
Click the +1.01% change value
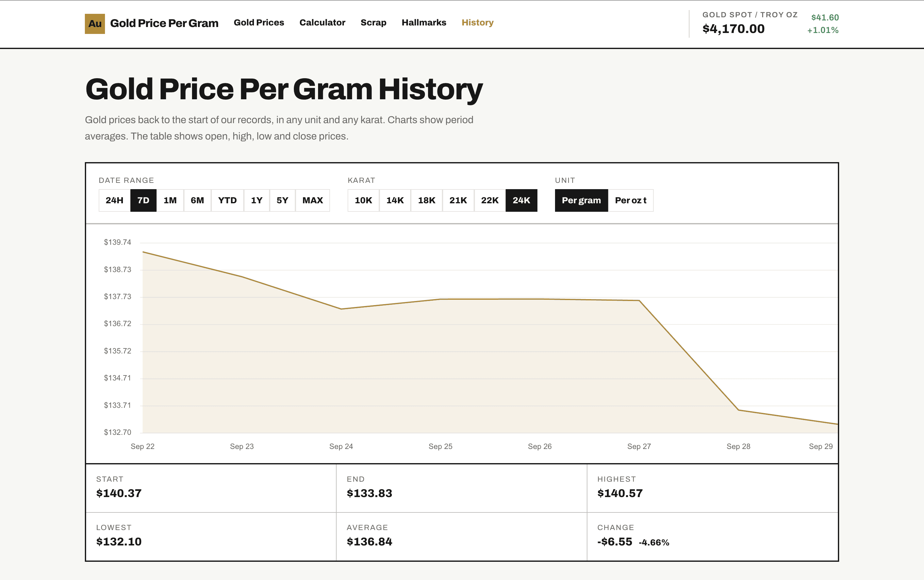[x=823, y=30]
